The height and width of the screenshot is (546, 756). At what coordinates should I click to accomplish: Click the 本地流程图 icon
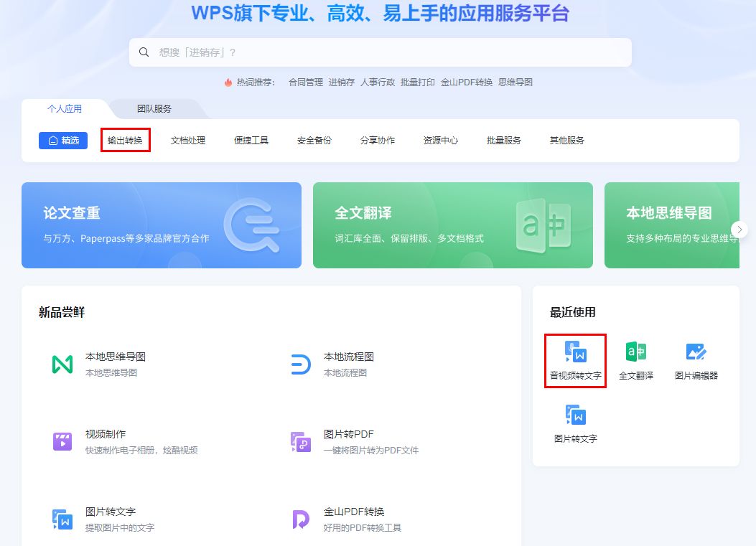pos(301,364)
